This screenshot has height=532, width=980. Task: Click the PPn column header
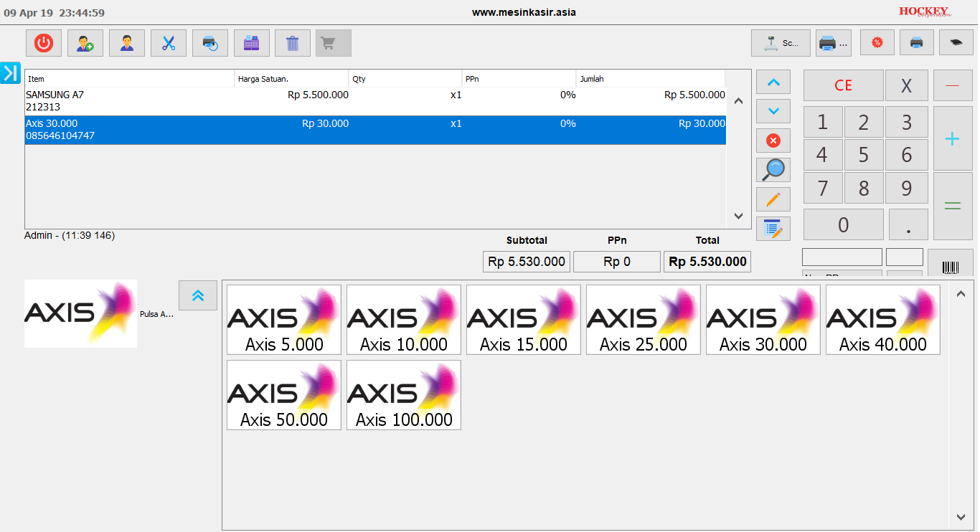519,79
